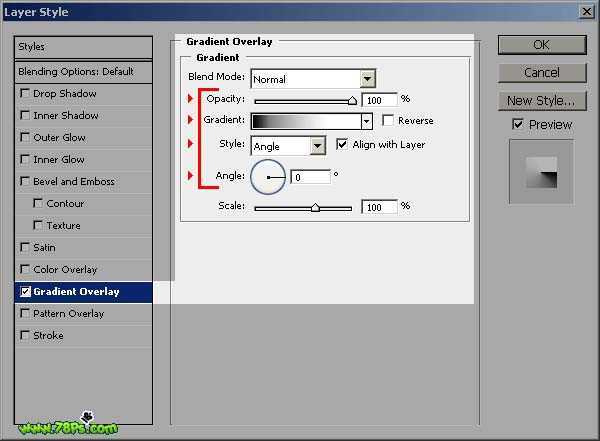Click the Cancel button
This screenshot has height=441, width=600.
click(x=542, y=72)
